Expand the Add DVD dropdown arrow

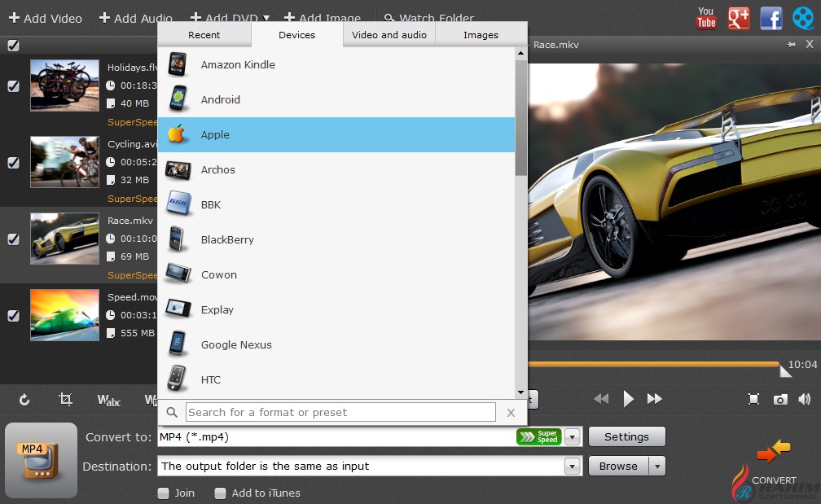tap(266, 18)
